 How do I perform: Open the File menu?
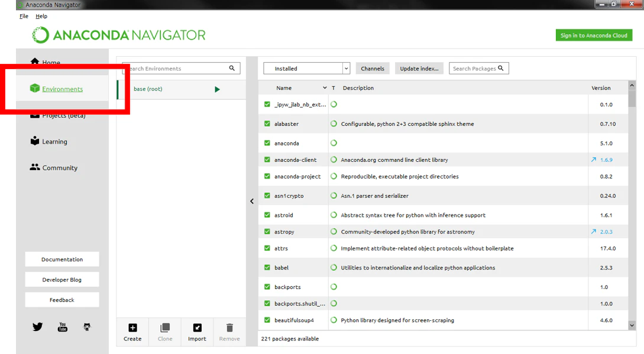24,16
